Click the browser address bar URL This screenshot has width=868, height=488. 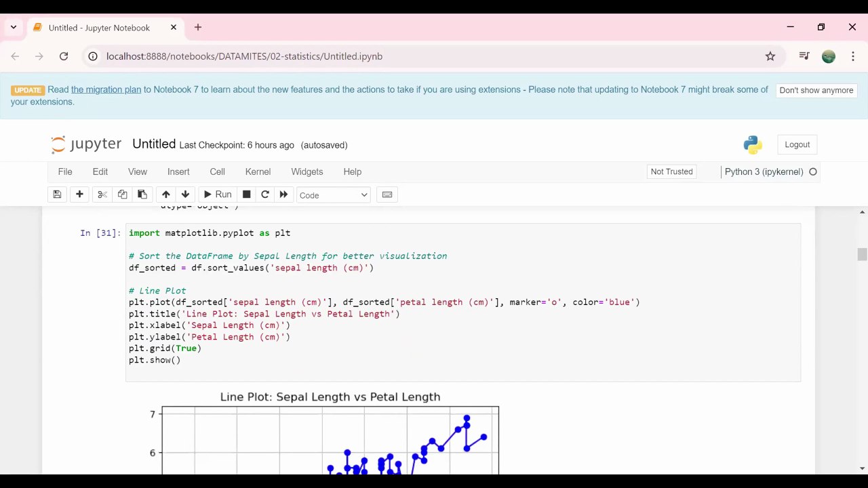[244, 56]
